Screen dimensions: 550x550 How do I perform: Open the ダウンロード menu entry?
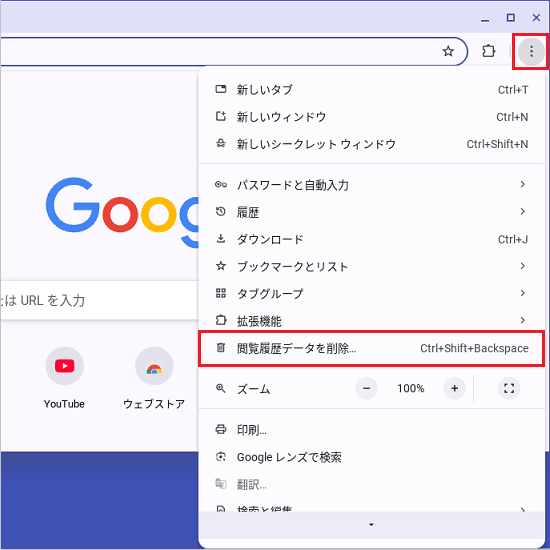[x=371, y=240]
